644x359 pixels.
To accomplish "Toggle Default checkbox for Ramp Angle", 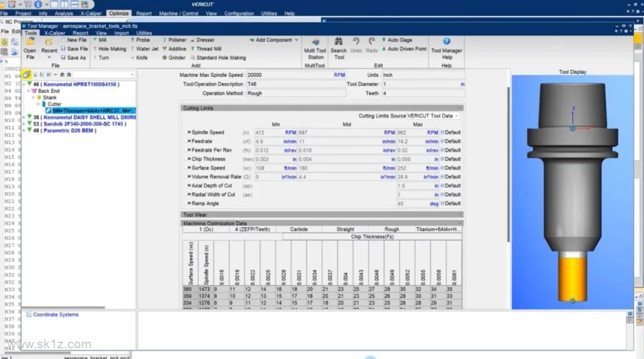I will point(442,203).
